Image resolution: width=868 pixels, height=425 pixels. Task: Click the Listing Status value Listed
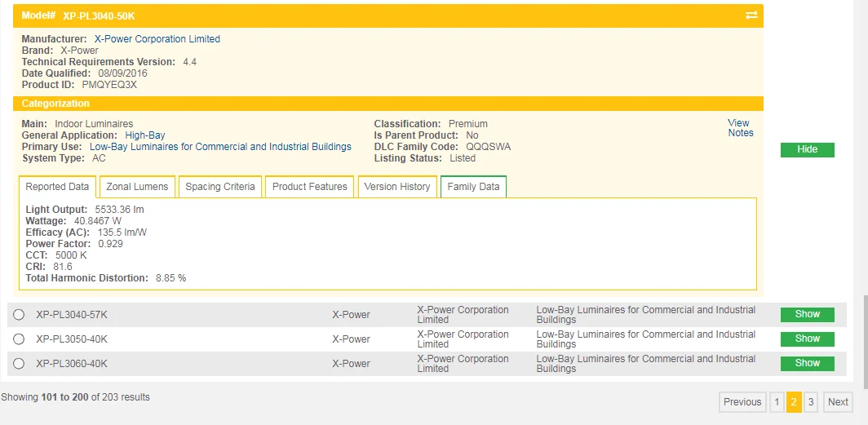pyautogui.click(x=463, y=158)
